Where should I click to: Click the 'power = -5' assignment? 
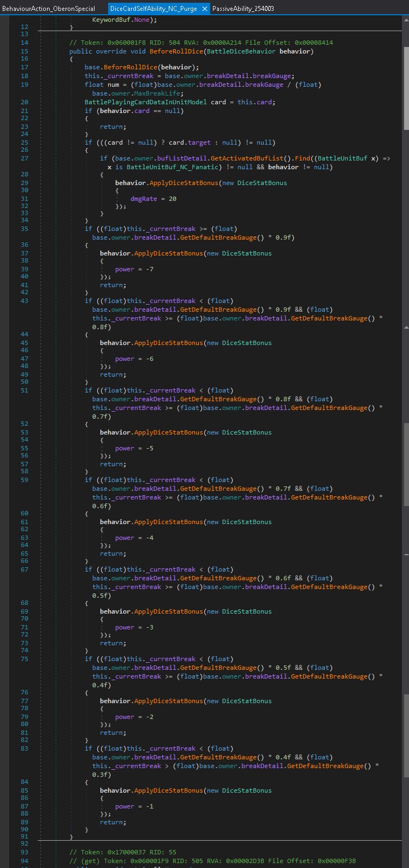(134, 448)
